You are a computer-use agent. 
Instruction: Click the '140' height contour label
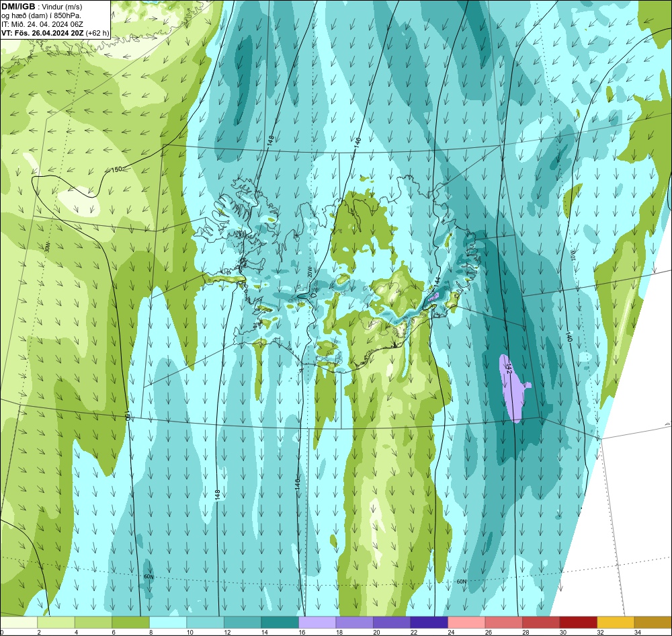(x=569, y=336)
